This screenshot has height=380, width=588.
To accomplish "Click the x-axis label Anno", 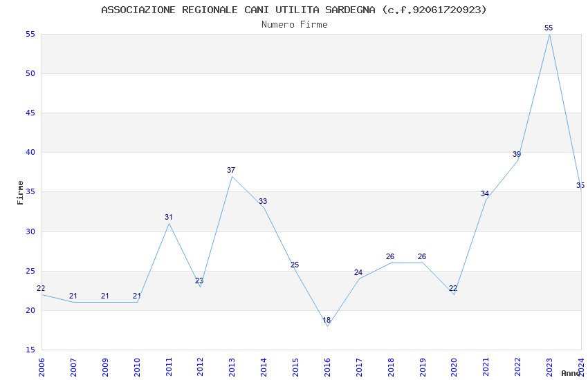I will (x=571, y=373).
